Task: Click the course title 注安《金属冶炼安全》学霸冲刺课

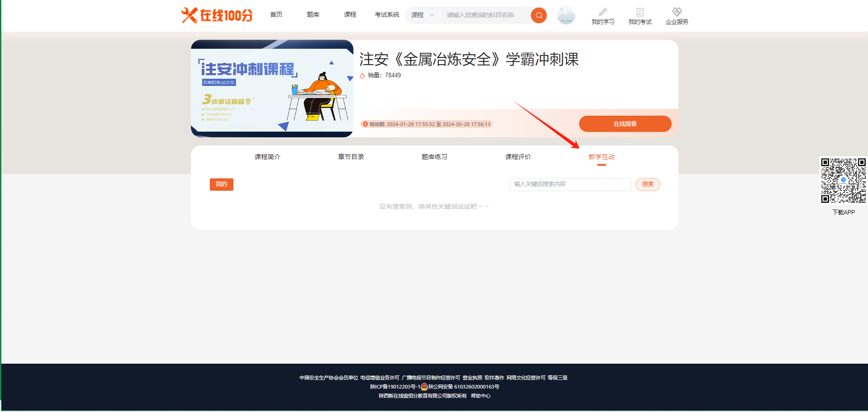Action: pyautogui.click(x=469, y=59)
